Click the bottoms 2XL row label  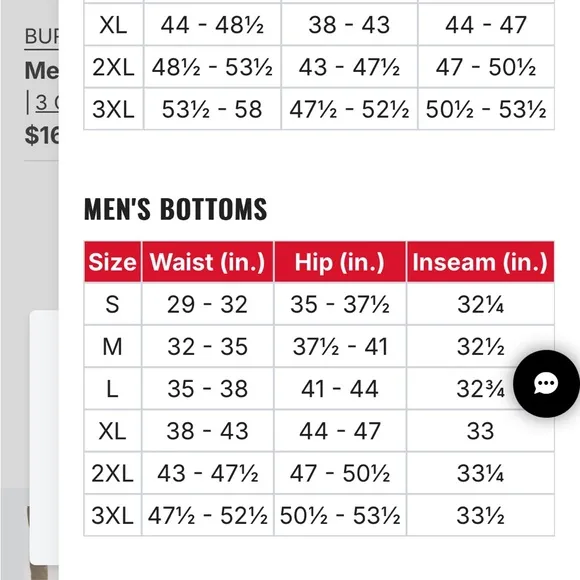[112, 473]
